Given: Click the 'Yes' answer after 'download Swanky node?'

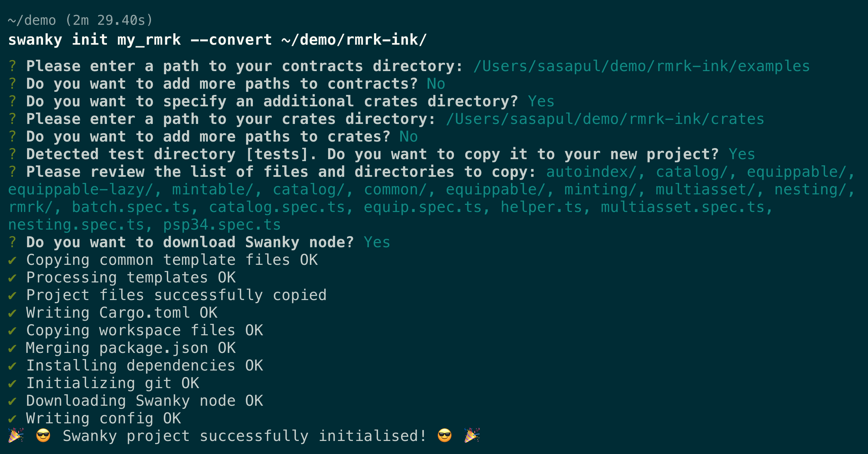Looking at the screenshot, I should point(377,243).
